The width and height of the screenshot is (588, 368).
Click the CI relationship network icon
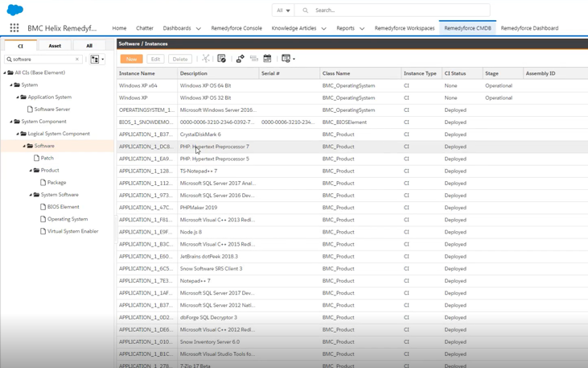(206, 59)
